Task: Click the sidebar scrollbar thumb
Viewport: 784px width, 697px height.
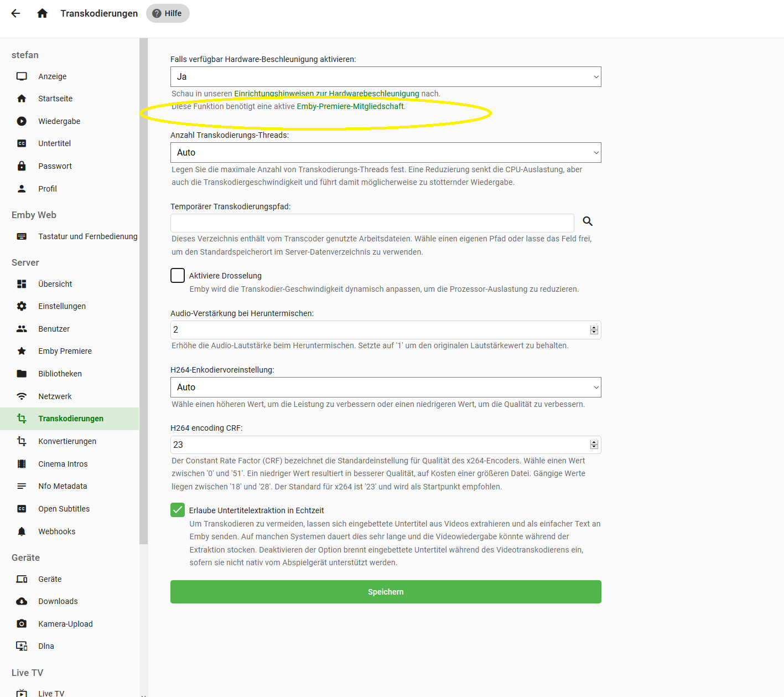Action: (144, 291)
